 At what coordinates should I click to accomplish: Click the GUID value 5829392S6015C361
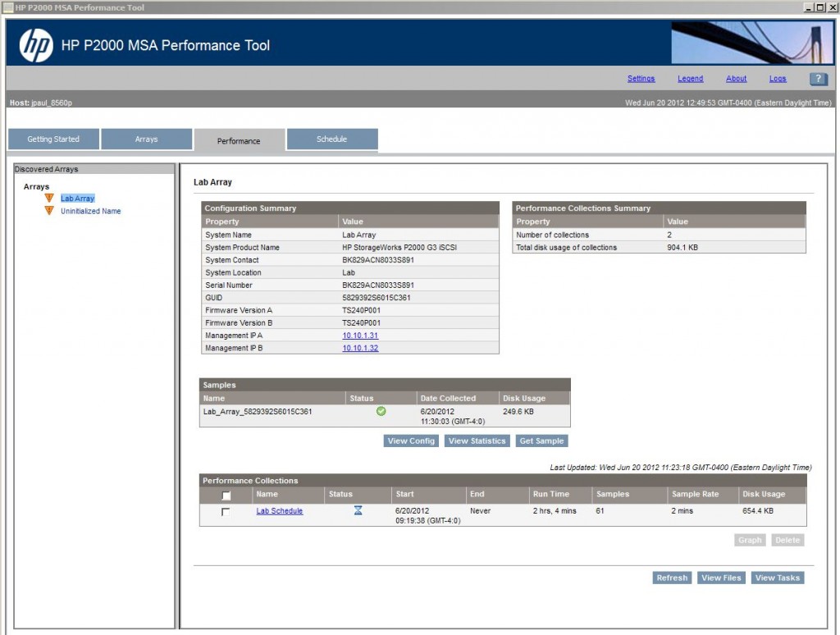(x=376, y=298)
